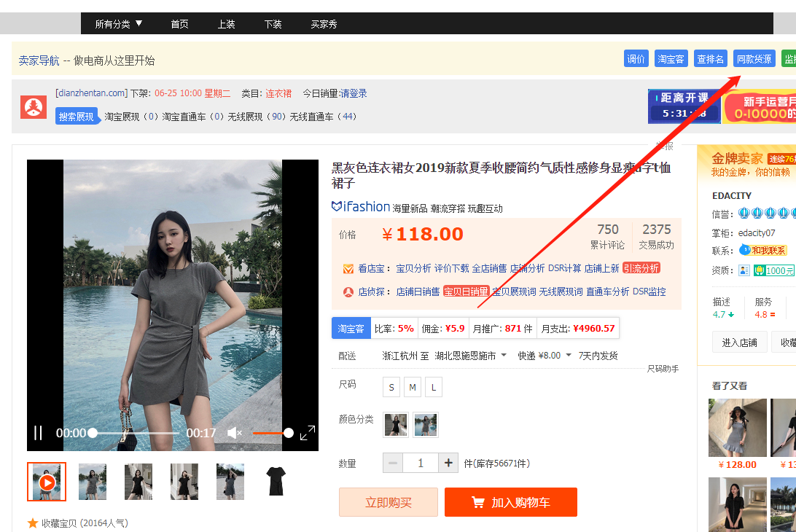The height and width of the screenshot is (532, 796).
Task: Open 店铺日销售 link
Action: (x=418, y=292)
